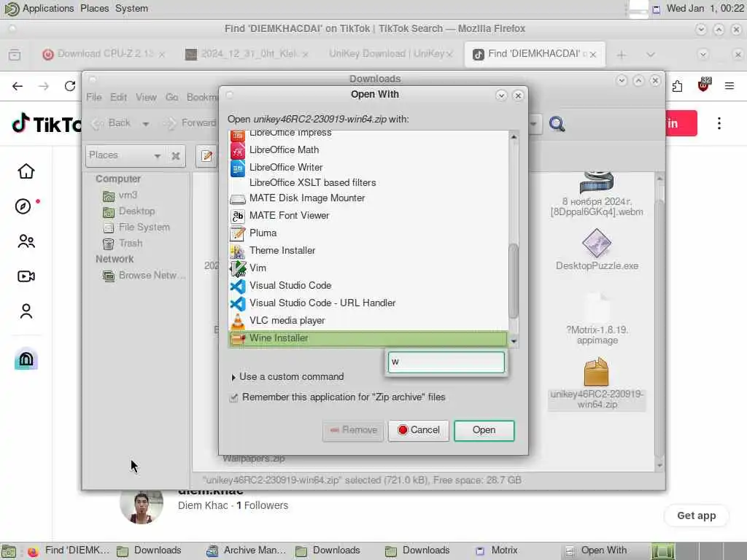
Task: Select Wine Installer in the application list
Action: point(368,338)
